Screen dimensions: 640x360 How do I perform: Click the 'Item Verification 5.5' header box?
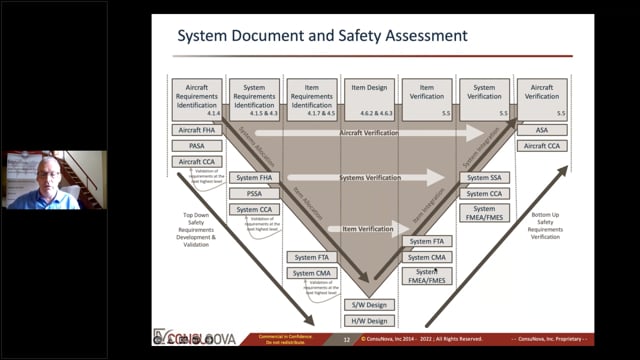click(427, 100)
